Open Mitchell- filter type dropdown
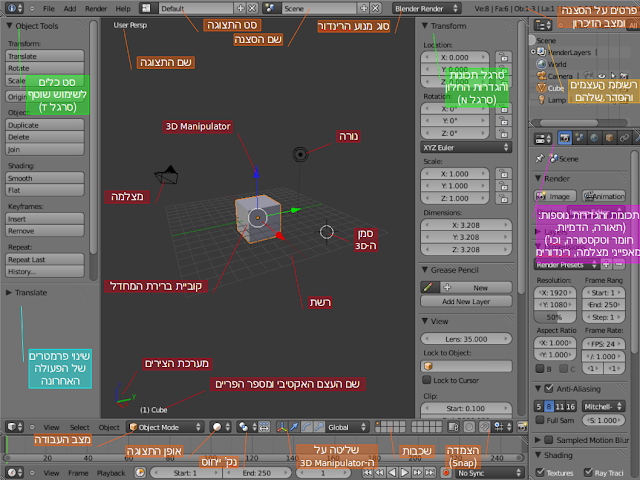 [x=603, y=406]
